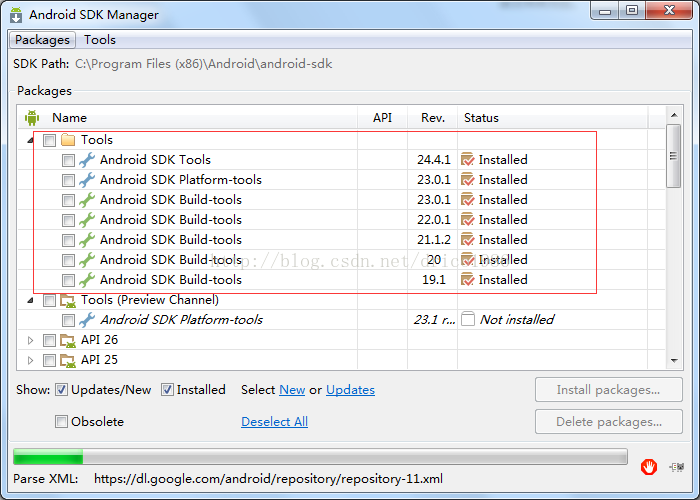Enable the Obsolete checkbox
The width and height of the screenshot is (700, 500).
[x=61, y=421]
